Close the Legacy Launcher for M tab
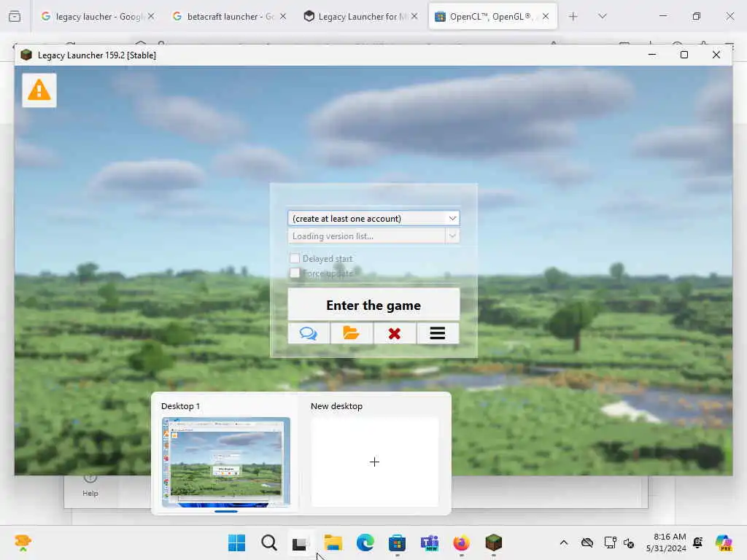The width and height of the screenshot is (747, 560). pyautogui.click(x=414, y=16)
